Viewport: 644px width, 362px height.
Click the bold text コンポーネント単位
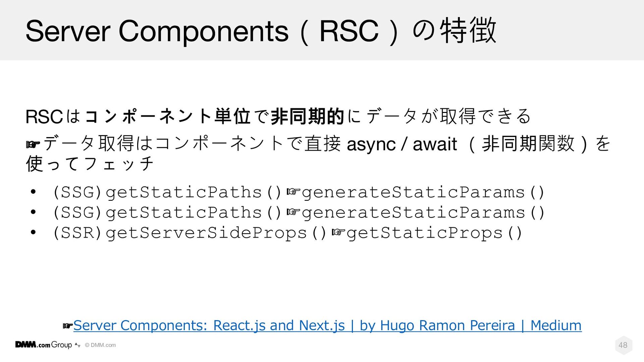coord(168,116)
